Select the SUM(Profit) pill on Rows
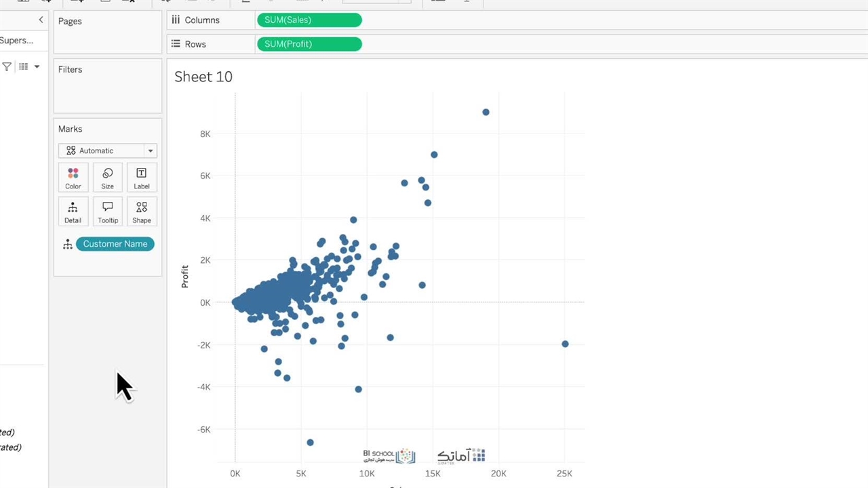The image size is (868, 488). [x=309, y=44]
